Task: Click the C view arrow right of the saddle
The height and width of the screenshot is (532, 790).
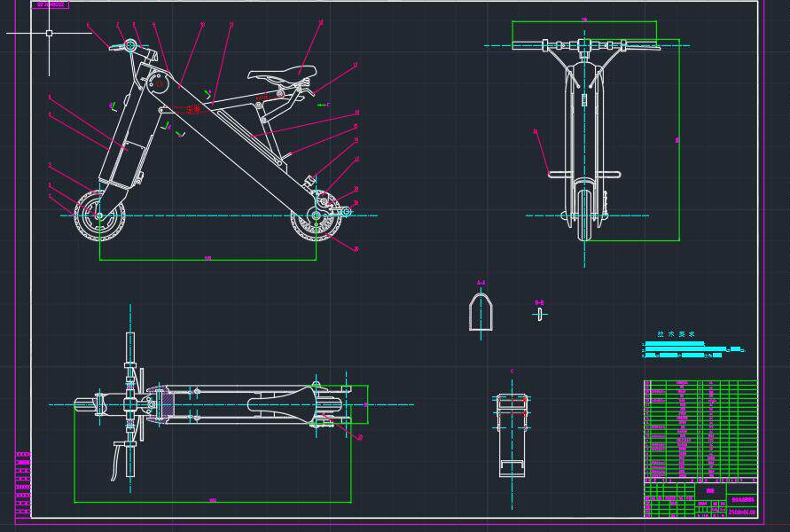Action: (x=324, y=105)
